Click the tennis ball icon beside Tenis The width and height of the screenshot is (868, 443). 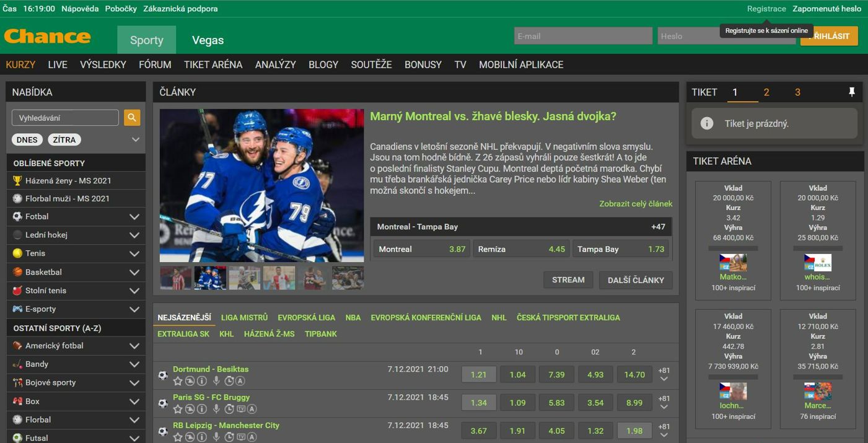(17, 253)
